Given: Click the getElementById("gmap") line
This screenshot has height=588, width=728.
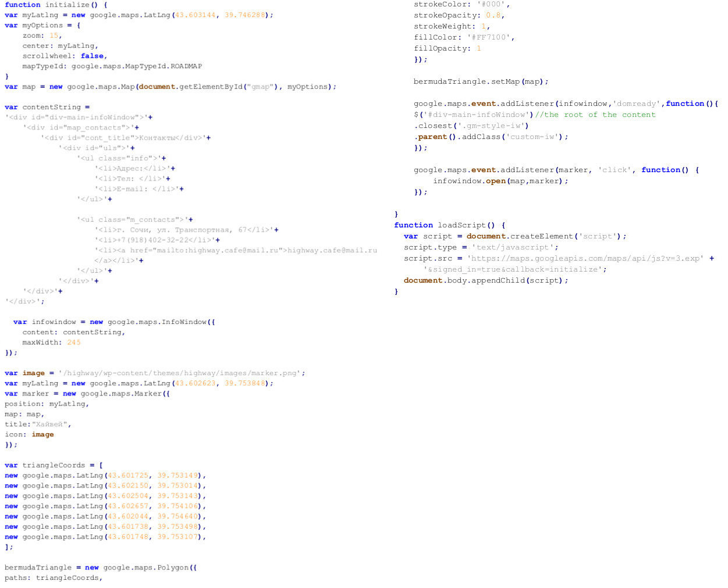Looking at the screenshot, I should [x=171, y=87].
